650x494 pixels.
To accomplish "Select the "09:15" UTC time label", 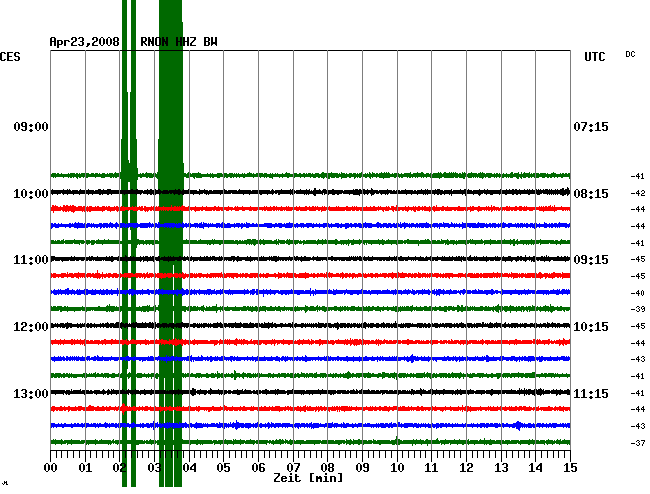I will point(591,260).
